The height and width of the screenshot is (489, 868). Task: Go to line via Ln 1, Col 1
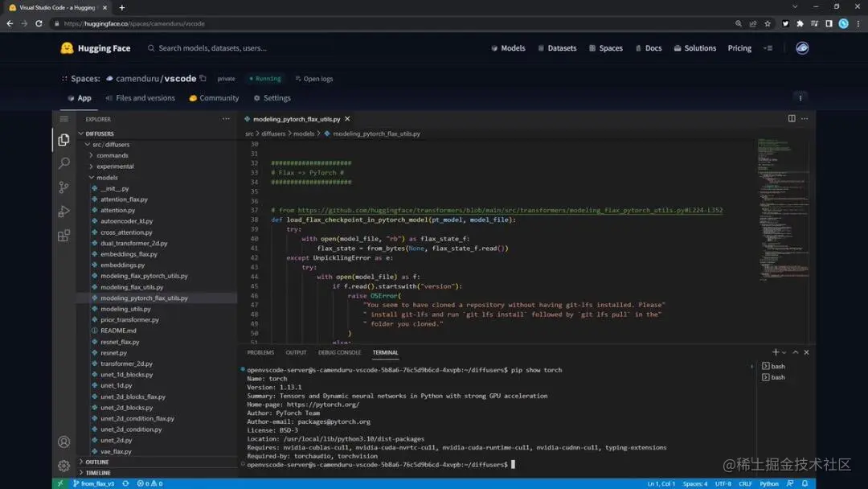point(661,483)
